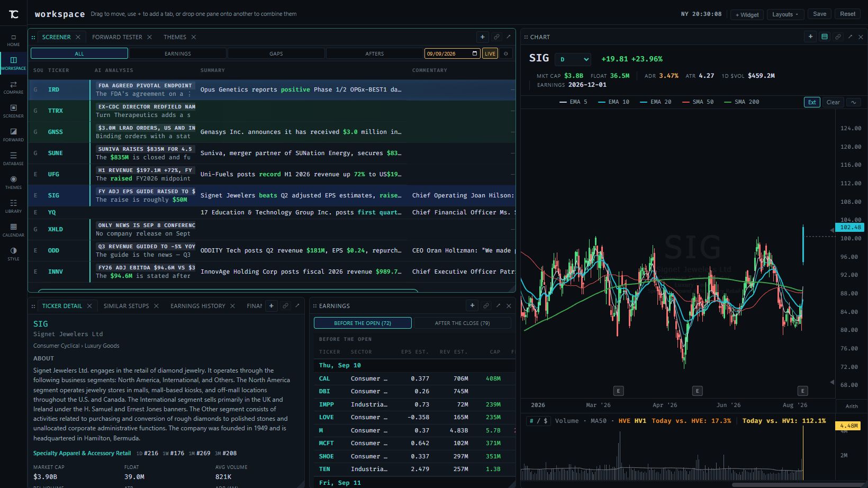Image resolution: width=868 pixels, height=488 pixels.
Task: Open the Compare view in the sidebar
Action: (x=13, y=88)
